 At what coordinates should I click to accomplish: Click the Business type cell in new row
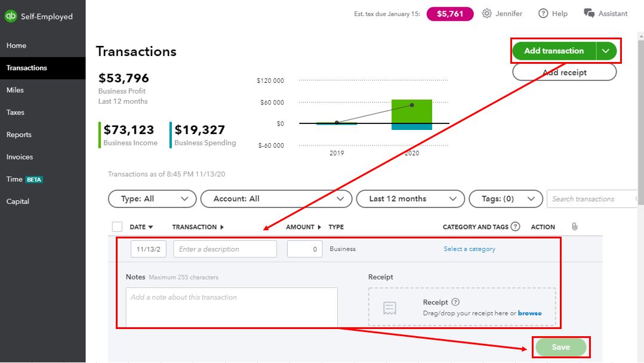pyautogui.click(x=343, y=249)
